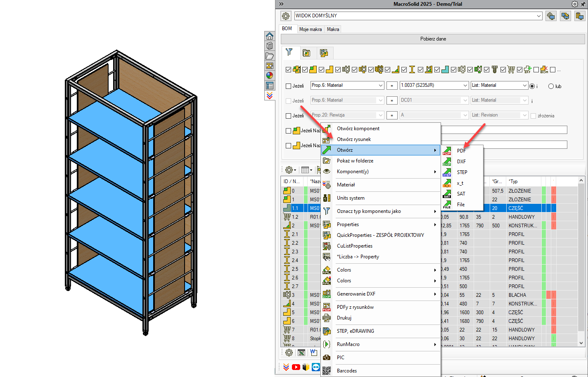The width and height of the screenshot is (588, 377).
Task: Click the red-blue double chevron in side strip
Action: coord(270,95)
